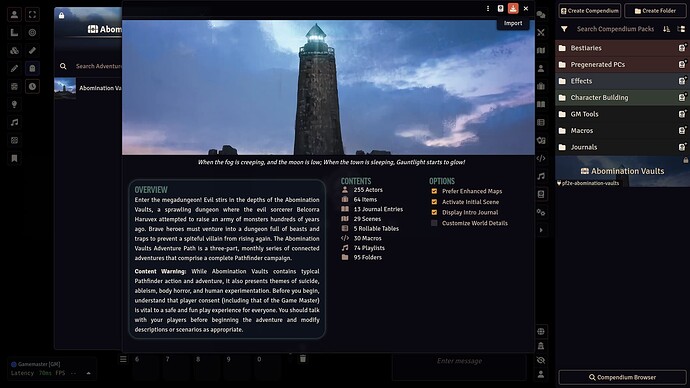Click the hotbar trash clear icon

303,359
